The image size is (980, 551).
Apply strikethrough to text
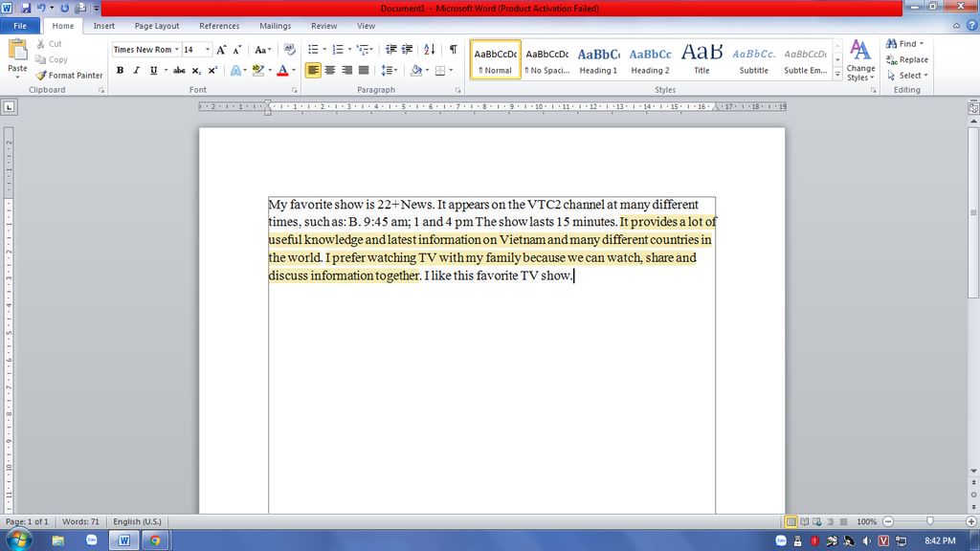pos(179,71)
